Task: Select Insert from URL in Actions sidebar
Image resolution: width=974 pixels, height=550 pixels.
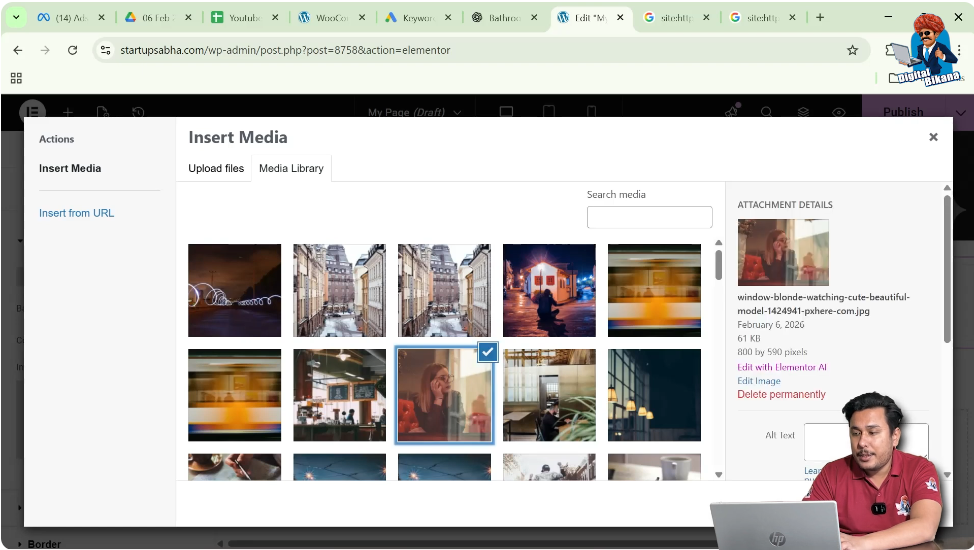Action: 76,213
